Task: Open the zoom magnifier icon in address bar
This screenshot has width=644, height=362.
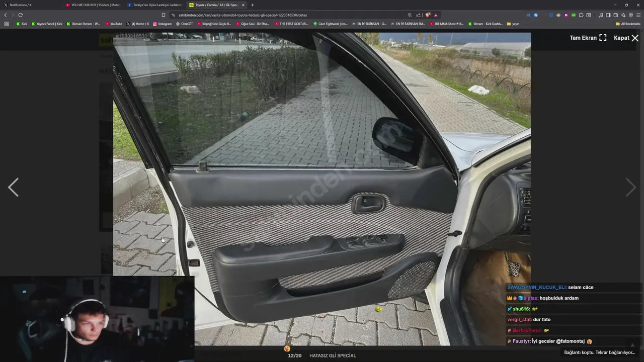Action: click(x=410, y=15)
